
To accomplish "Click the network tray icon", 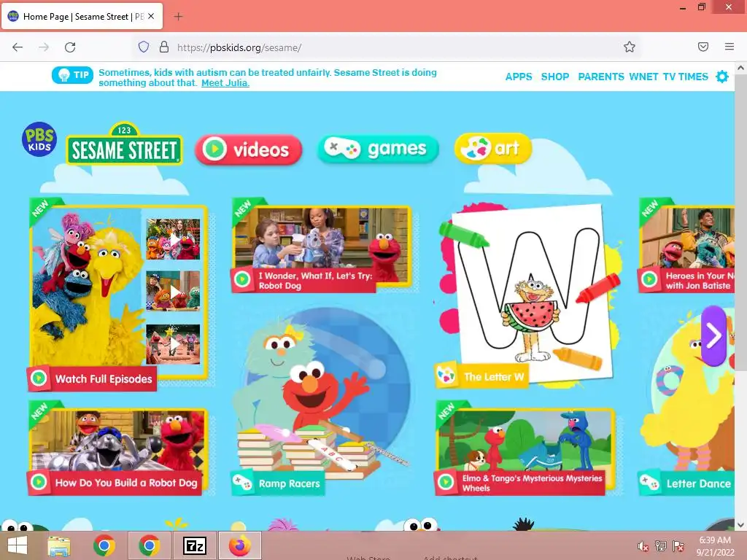I will pos(661,546).
